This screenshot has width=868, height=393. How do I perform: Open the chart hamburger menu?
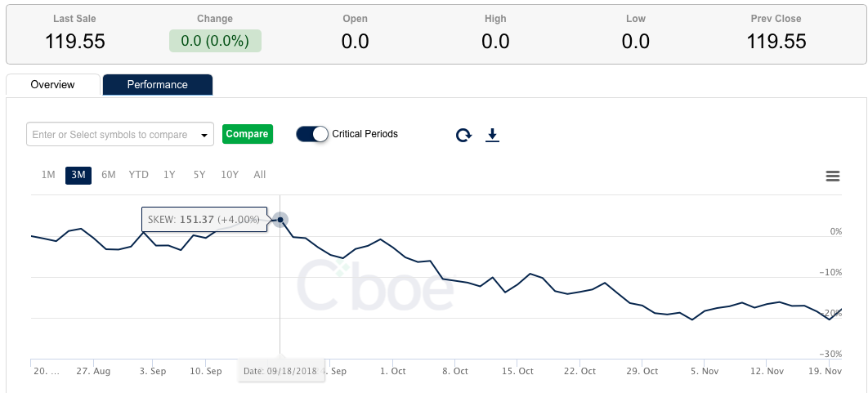click(833, 176)
